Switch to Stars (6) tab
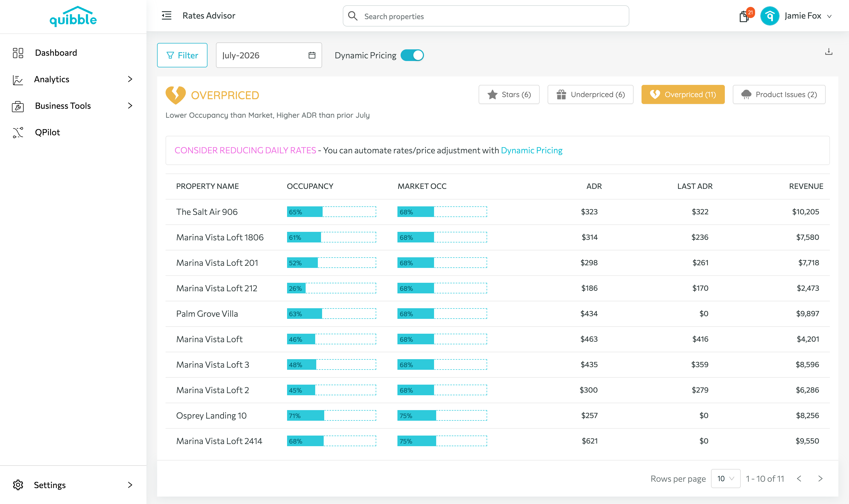The width and height of the screenshot is (849, 504). (x=509, y=94)
